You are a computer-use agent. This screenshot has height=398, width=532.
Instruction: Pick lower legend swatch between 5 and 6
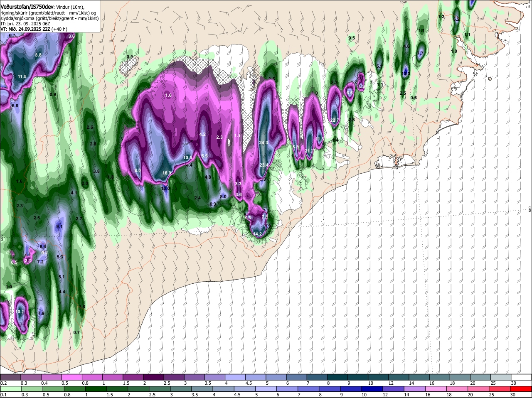(x=267, y=389)
